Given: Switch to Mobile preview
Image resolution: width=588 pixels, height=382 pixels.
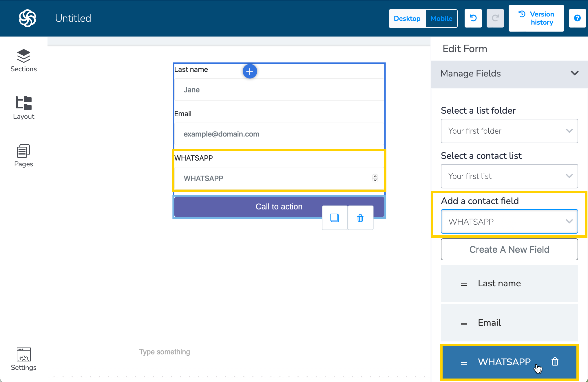Looking at the screenshot, I should (441, 19).
